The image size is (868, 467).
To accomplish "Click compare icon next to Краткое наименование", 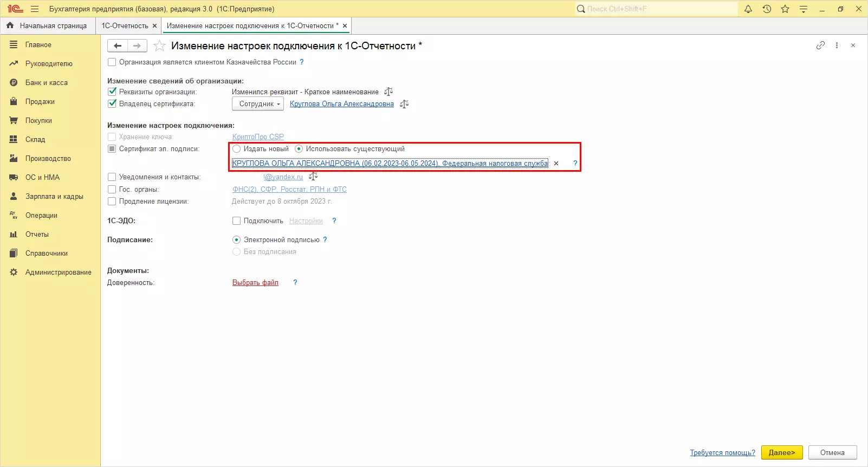I will coord(388,92).
